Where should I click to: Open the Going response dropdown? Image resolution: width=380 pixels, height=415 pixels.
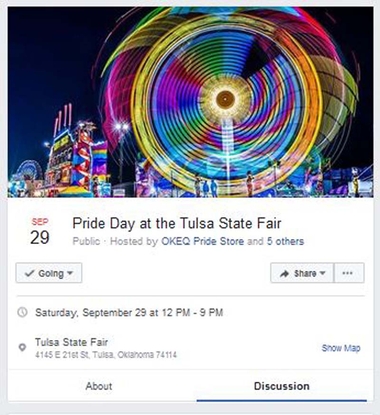[49, 273]
